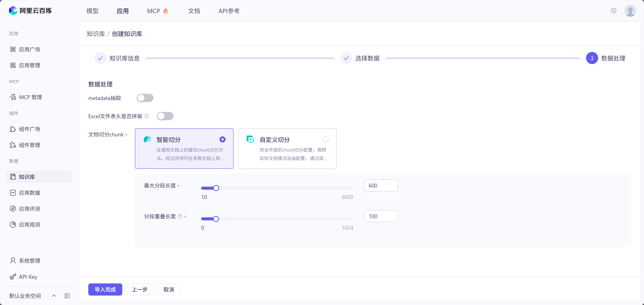The height and width of the screenshot is (305, 644).
Task: Open MCP 管理 sidebar icon
Action: (x=13, y=97)
